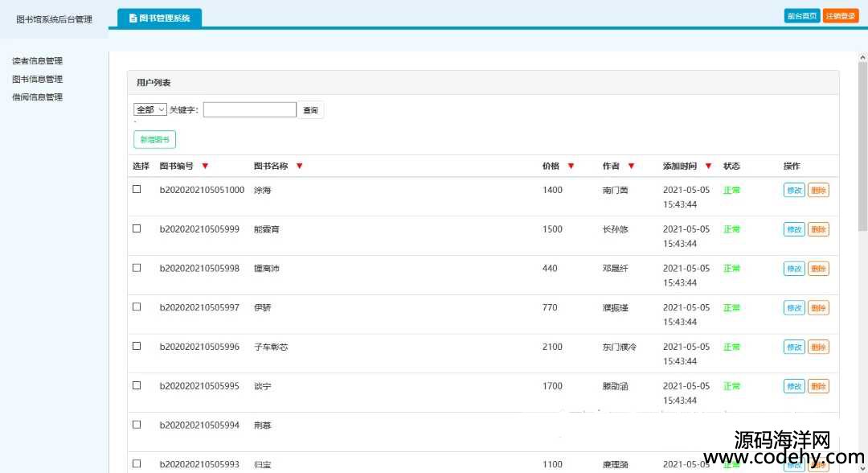Go to 前台首页 button
The width and height of the screenshot is (868, 473).
click(802, 16)
